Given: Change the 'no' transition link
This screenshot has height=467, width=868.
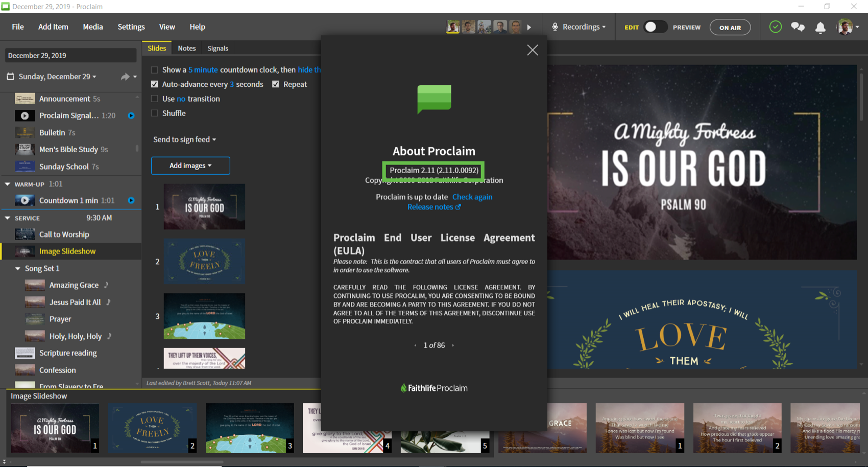Looking at the screenshot, I should tap(181, 99).
